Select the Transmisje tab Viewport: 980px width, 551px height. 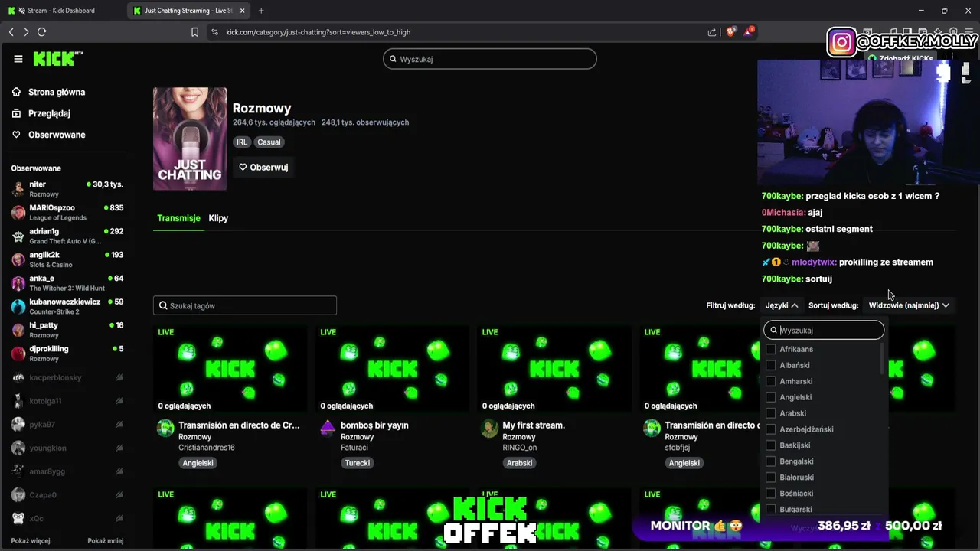178,218
